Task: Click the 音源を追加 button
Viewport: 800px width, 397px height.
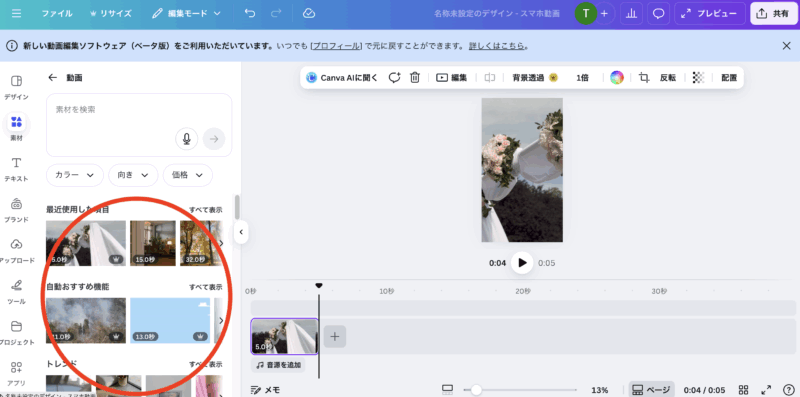Action: pos(278,365)
